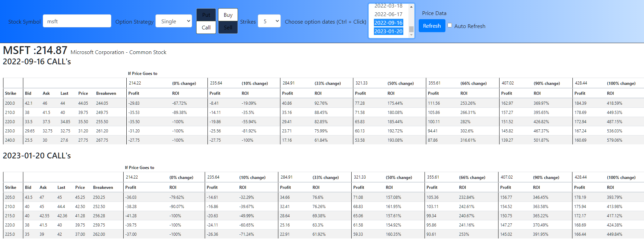Click strike 200.0 in 2022-09-16 table
Image resolution: width=644 pixels, height=246 pixels.
coord(10,103)
